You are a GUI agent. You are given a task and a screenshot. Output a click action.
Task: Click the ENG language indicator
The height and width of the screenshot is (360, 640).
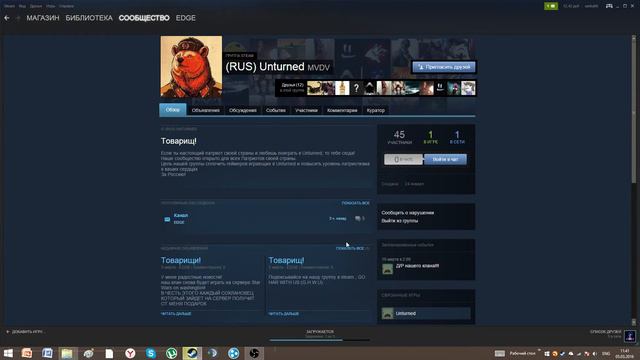click(606, 353)
